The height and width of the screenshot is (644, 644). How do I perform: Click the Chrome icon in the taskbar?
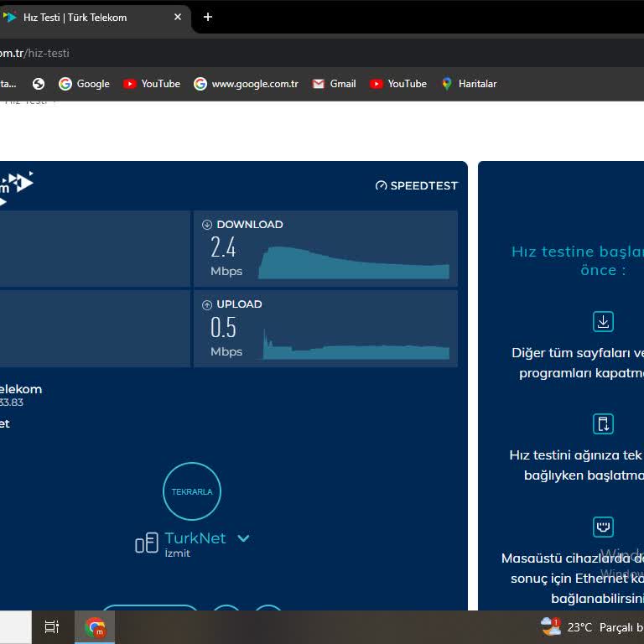click(x=95, y=626)
